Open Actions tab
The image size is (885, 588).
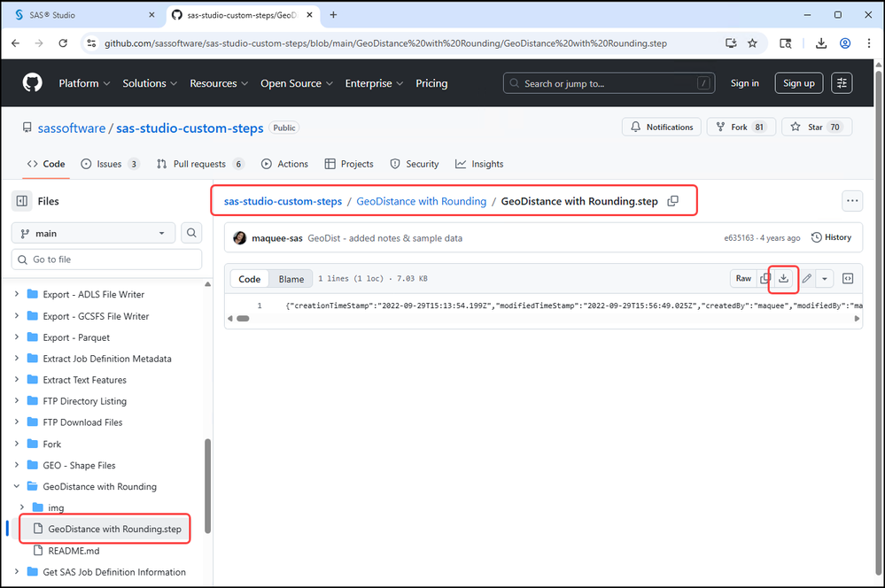pyautogui.click(x=284, y=164)
